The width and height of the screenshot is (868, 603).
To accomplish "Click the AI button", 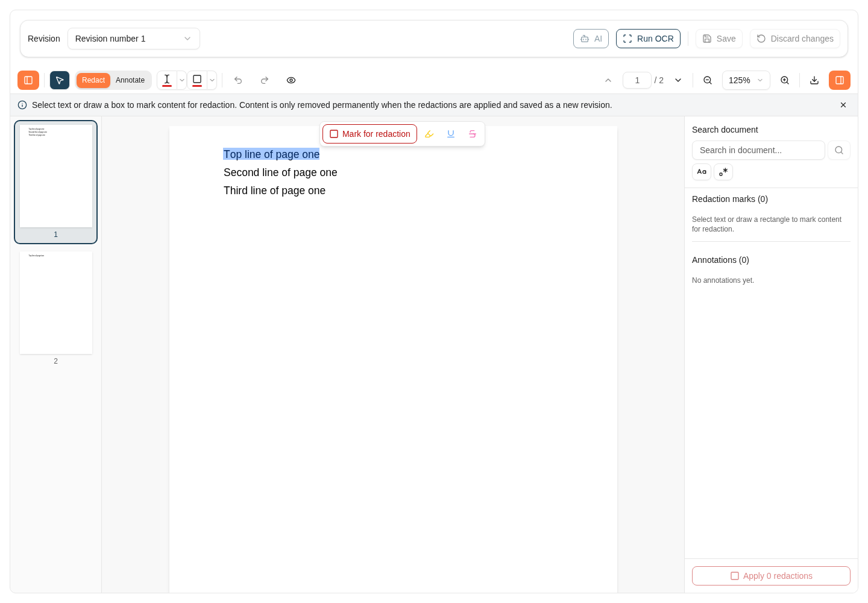I will [x=591, y=39].
